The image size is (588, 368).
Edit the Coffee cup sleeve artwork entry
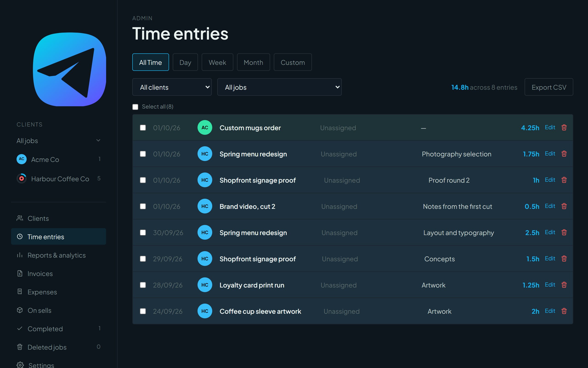pos(550,311)
